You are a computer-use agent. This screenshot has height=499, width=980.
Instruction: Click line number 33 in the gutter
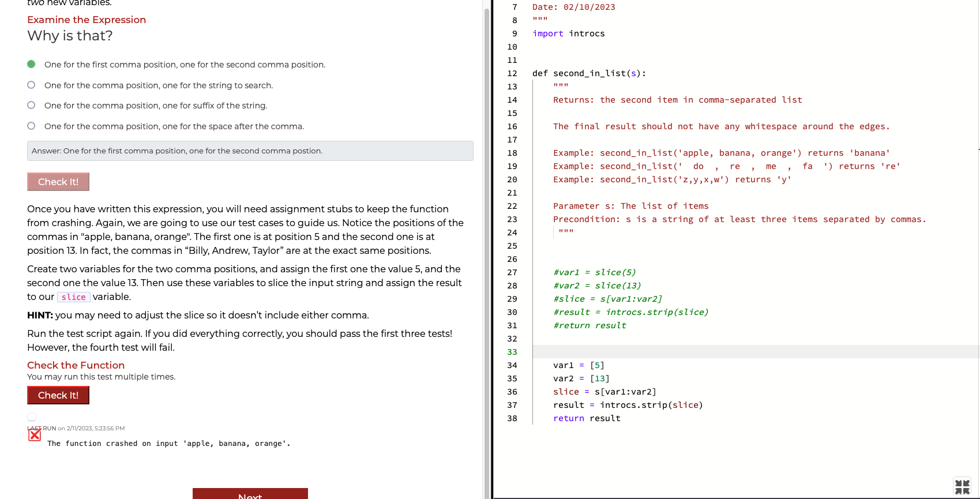click(512, 352)
